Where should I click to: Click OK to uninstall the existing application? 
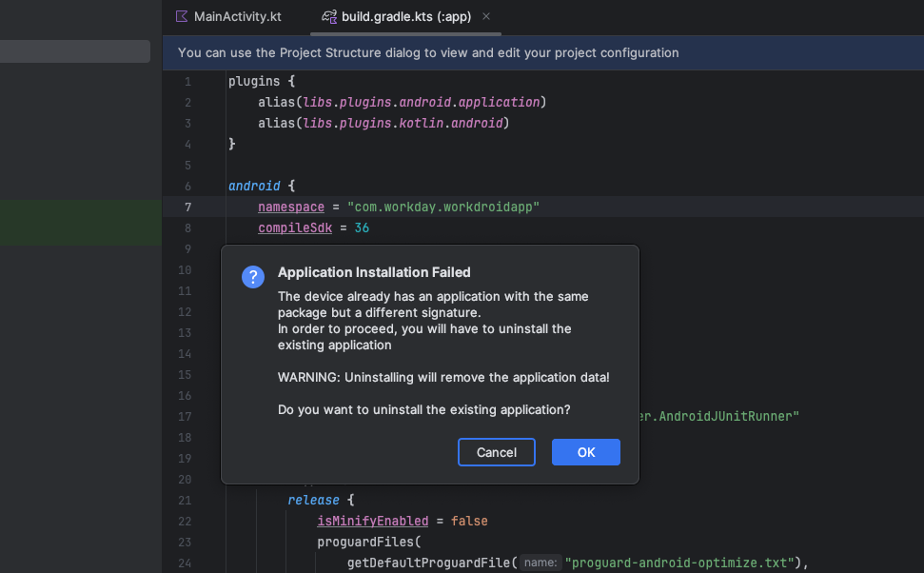(x=585, y=452)
